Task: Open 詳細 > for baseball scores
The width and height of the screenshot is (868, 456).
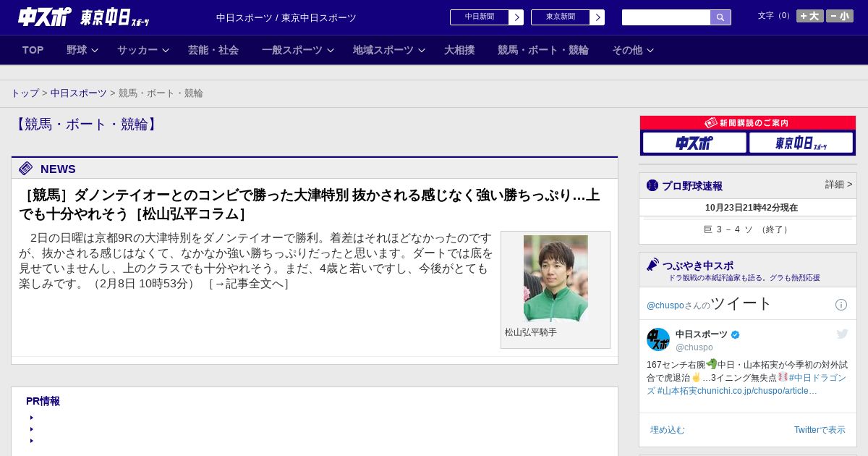Action: (x=838, y=185)
